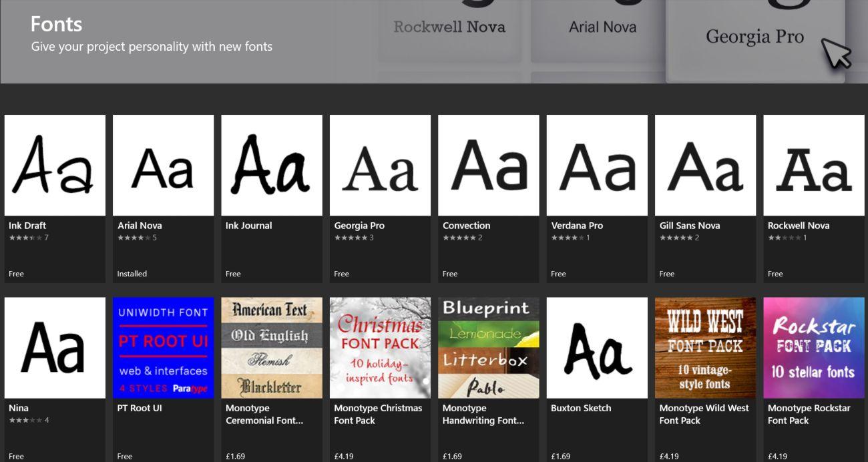Click the Monotype Ceremonial Font title
This screenshot has height=462, width=868.
[x=264, y=415]
